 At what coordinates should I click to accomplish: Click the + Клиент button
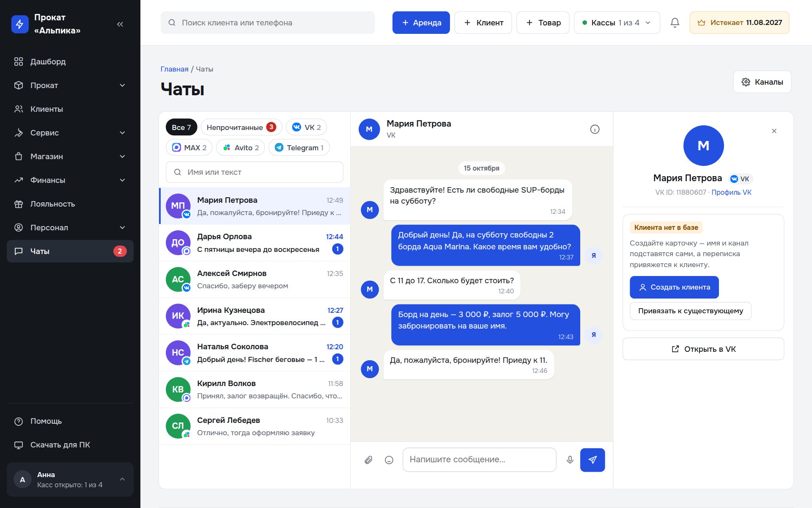pyautogui.click(x=483, y=23)
